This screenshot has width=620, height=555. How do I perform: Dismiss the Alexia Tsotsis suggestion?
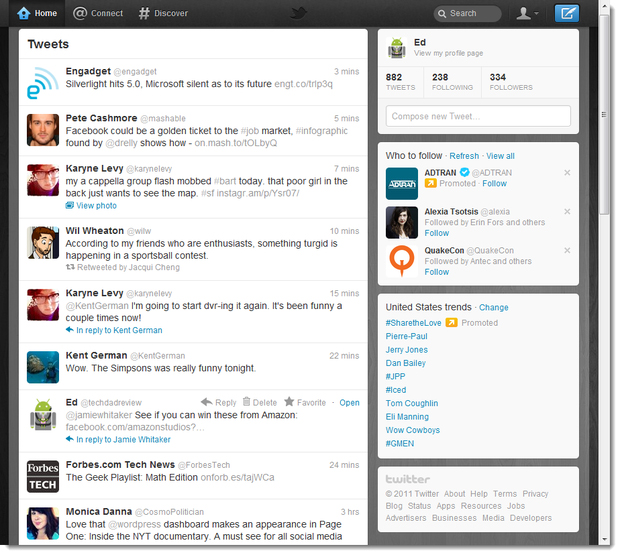click(567, 211)
